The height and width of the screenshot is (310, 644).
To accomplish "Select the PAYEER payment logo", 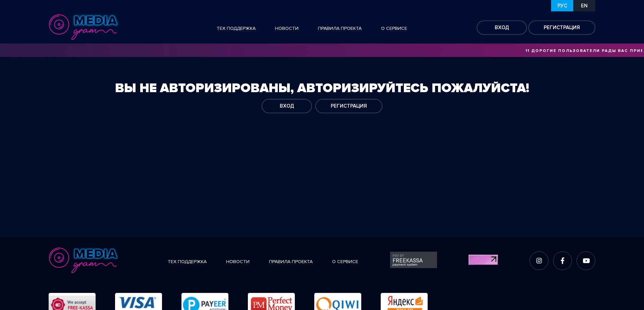I will point(205,303).
